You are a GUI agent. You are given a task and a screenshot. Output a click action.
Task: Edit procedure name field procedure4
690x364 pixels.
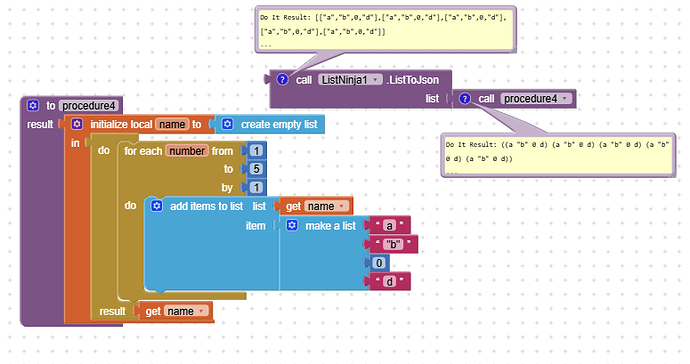(x=88, y=106)
